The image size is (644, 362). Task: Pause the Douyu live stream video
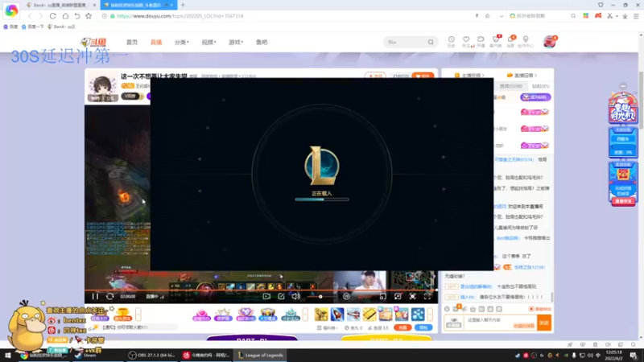point(95,296)
